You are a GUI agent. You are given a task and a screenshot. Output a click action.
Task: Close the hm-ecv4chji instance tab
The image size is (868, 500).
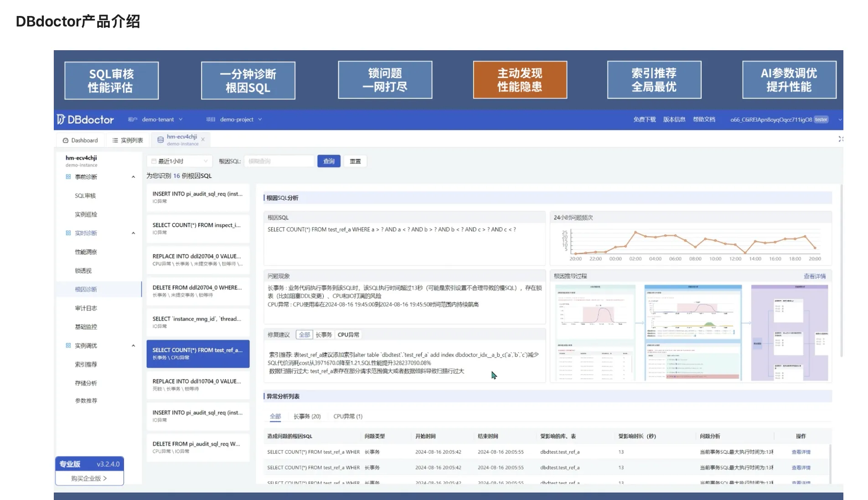pyautogui.click(x=203, y=140)
